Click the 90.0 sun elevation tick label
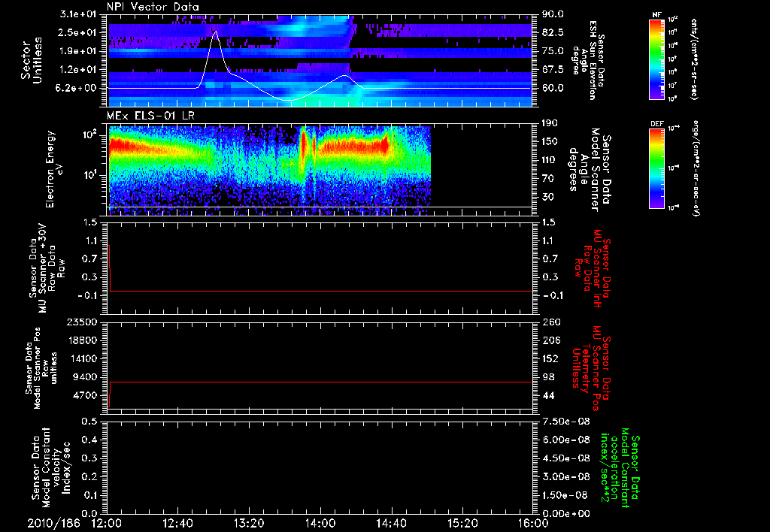Viewport: 770px width, 532px height. (553, 14)
